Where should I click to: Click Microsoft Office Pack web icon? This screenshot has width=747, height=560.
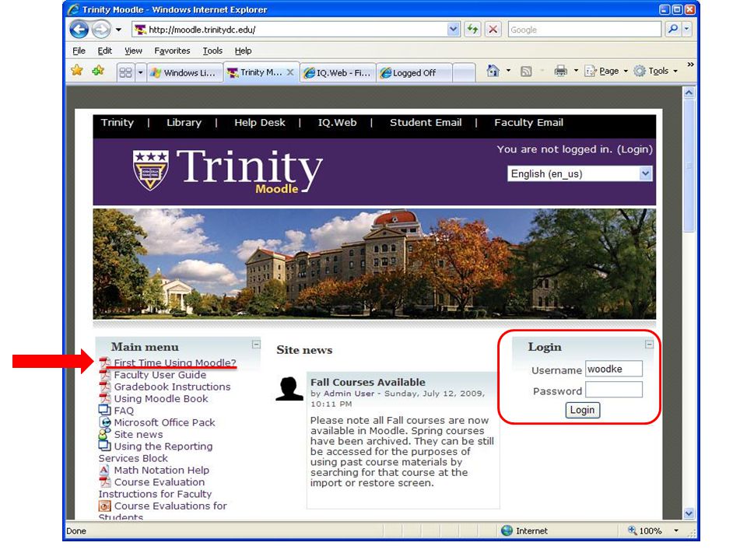pyautogui.click(x=105, y=422)
